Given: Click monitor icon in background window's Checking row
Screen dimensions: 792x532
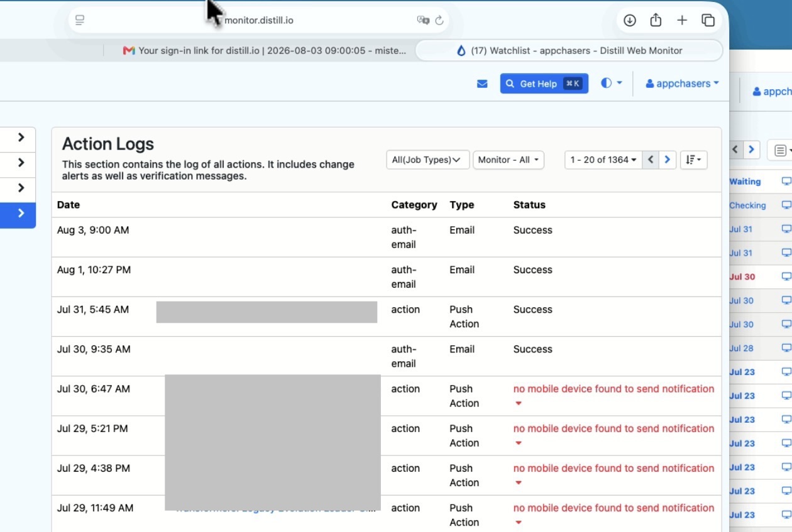Looking at the screenshot, I should pos(786,205).
